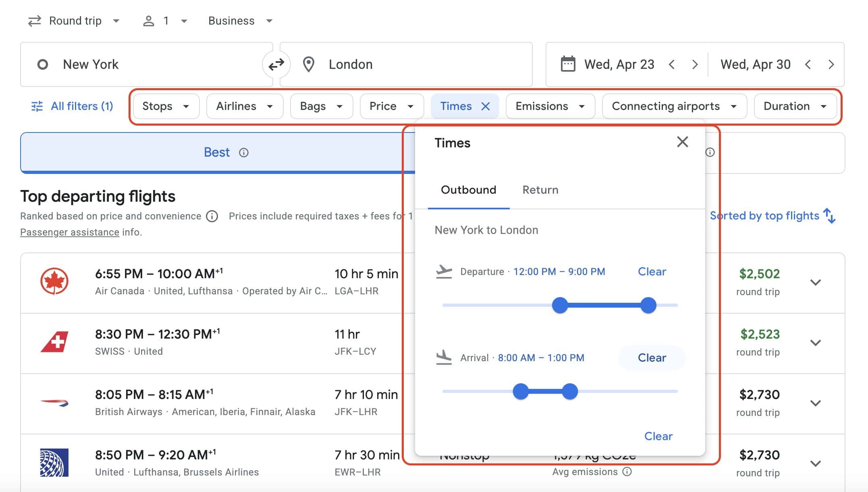Clear the Departure time range
Image resolution: width=868 pixels, height=492 pixels.
click(652, 272)
